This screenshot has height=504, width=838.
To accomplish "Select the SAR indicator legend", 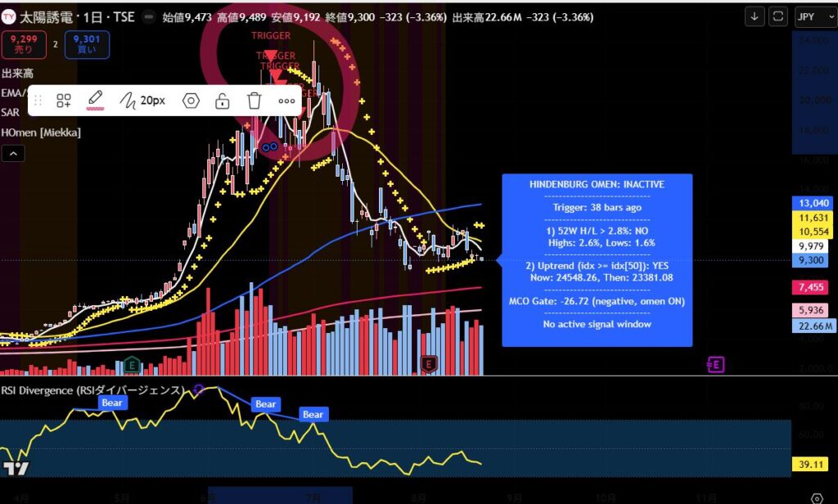I will pos(10,112).
